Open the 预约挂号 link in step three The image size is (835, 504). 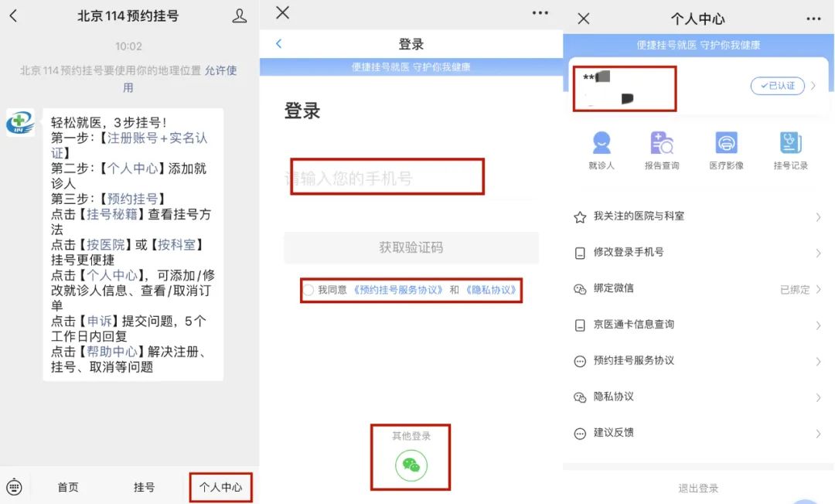133,199
